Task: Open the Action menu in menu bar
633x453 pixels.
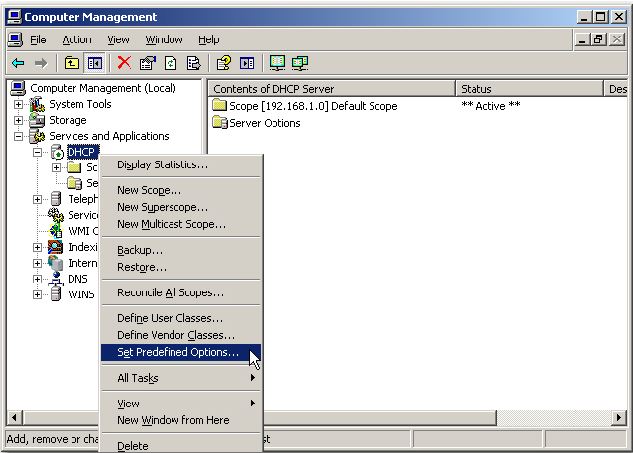Action: click(x=77, y=39)
